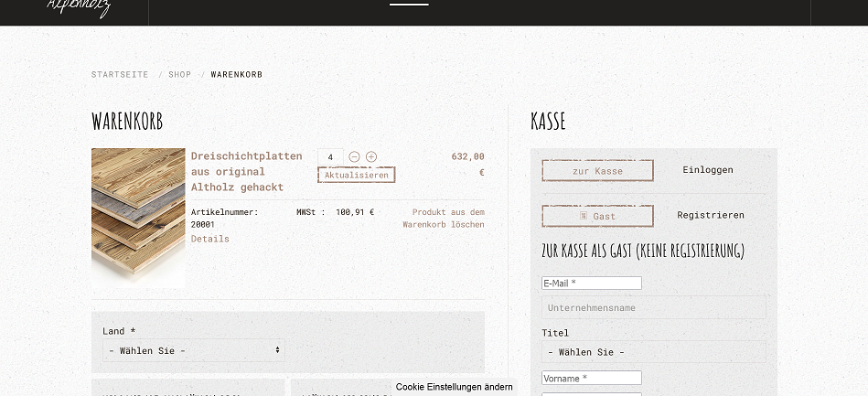
Task: Focus the Unternehmensname input field
Action: 653,308
